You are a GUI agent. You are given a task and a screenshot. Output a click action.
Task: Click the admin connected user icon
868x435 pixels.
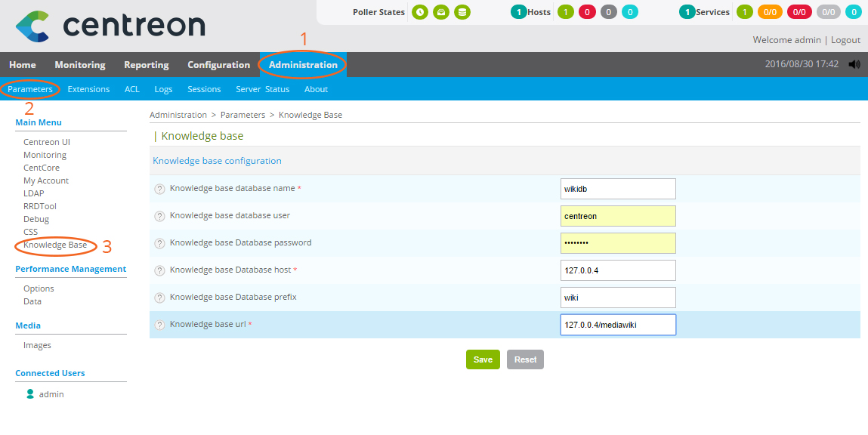coord(30,394)
